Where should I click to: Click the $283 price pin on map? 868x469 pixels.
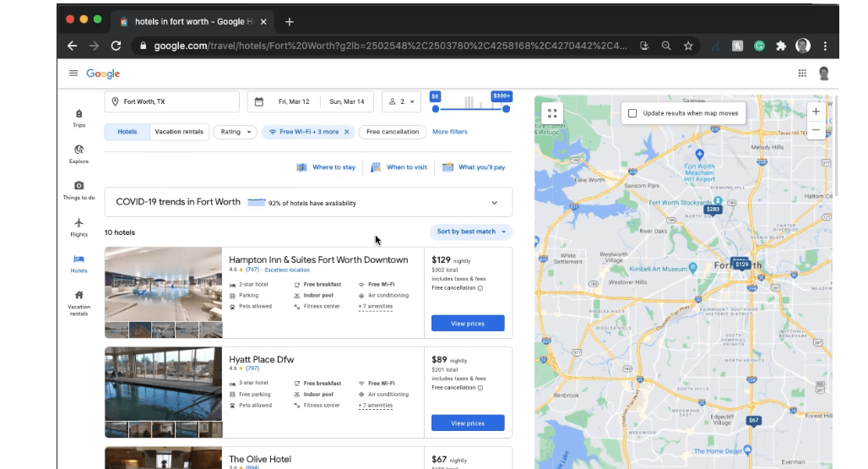tap(713, 210)
